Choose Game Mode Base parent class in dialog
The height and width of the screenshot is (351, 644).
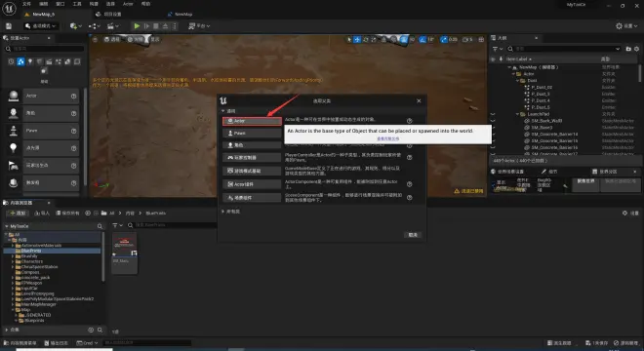point(252,171)
